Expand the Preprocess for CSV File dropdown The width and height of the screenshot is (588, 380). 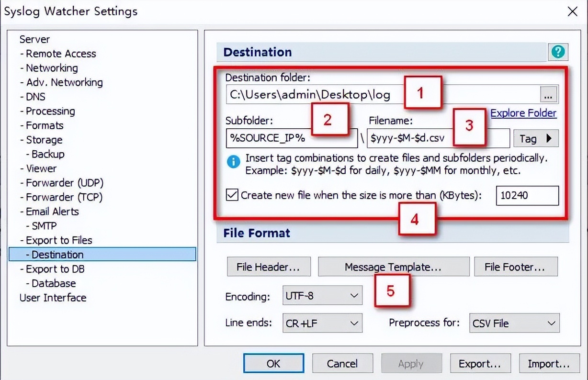tap(514, 324)
